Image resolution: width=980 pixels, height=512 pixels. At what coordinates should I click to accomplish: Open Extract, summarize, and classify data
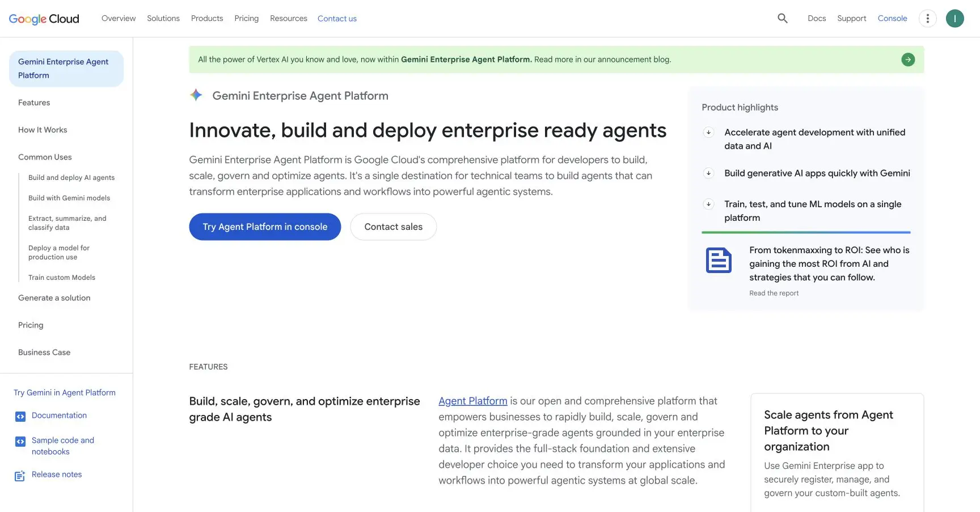(x=67, y=223)
